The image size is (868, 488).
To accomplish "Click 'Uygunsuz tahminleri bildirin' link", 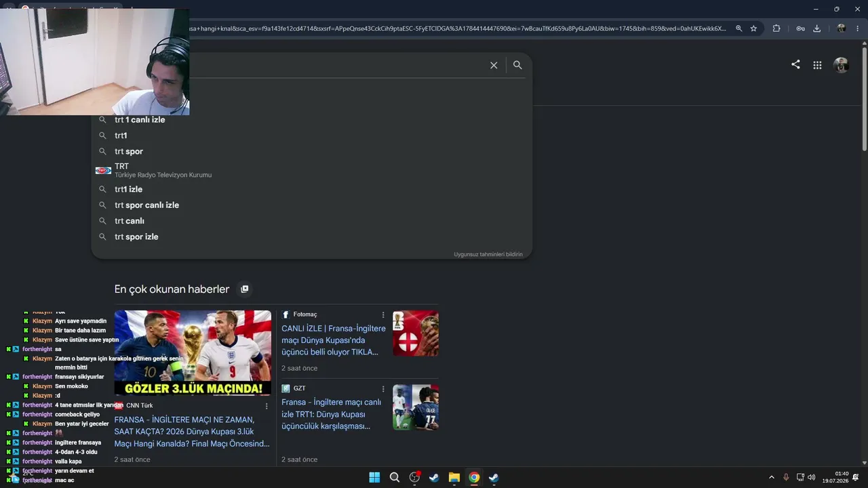I will (x=488, y=254).
